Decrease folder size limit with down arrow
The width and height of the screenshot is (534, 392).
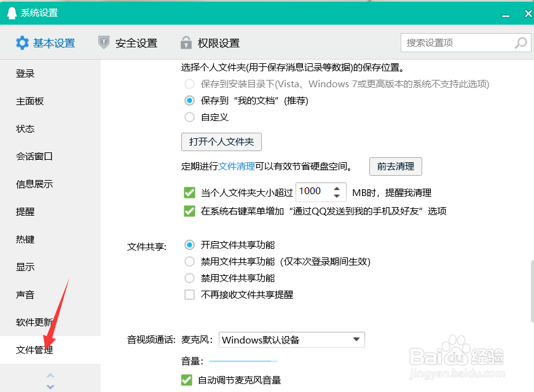337,196
